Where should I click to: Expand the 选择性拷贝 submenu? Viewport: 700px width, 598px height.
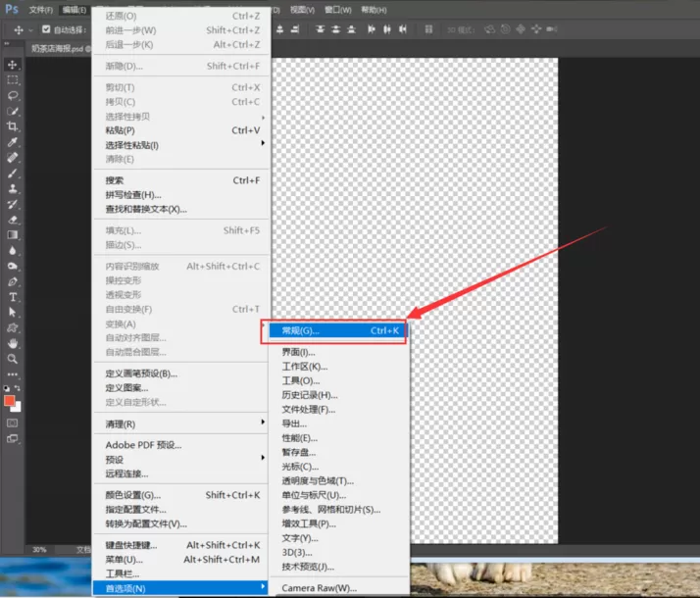[x=180, y=117]
